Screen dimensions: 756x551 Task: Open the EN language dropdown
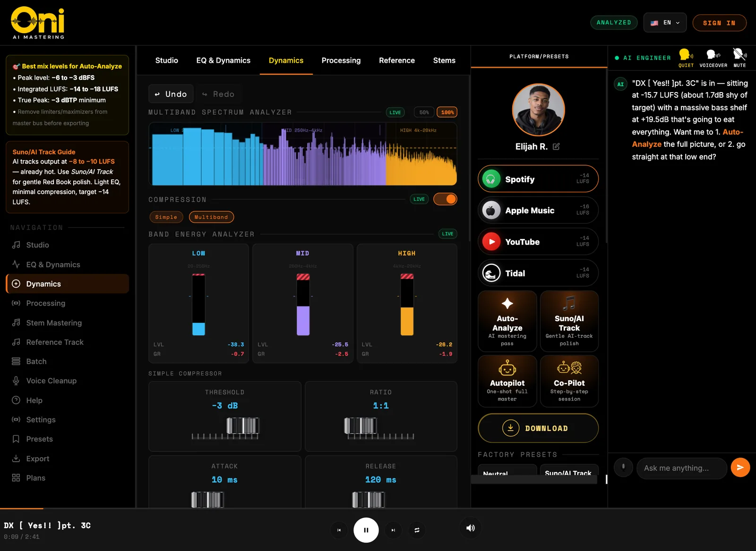click(665, 23)
